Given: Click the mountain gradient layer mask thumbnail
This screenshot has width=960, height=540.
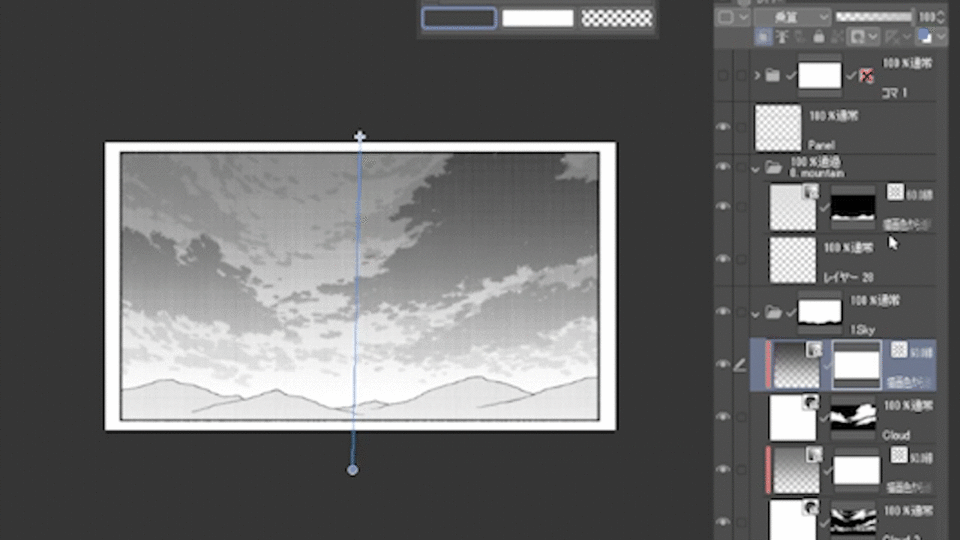Looking at the screenshot, I should tap(853, 208).
